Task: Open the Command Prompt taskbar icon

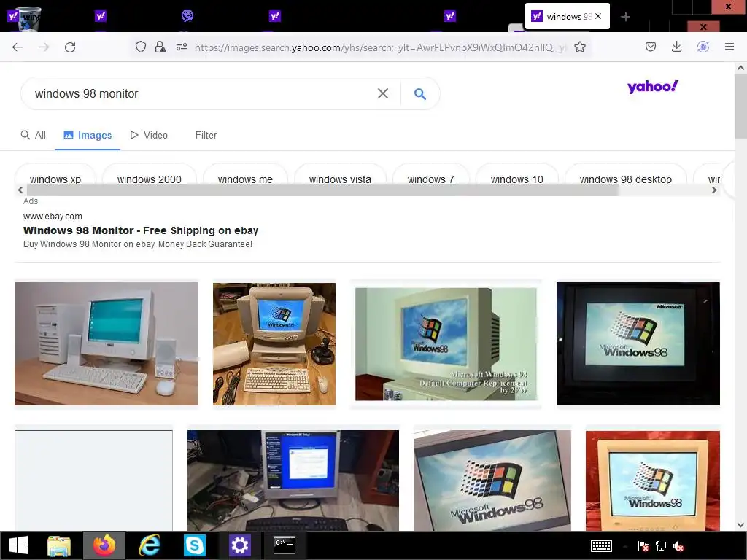Action: point(285,545)
